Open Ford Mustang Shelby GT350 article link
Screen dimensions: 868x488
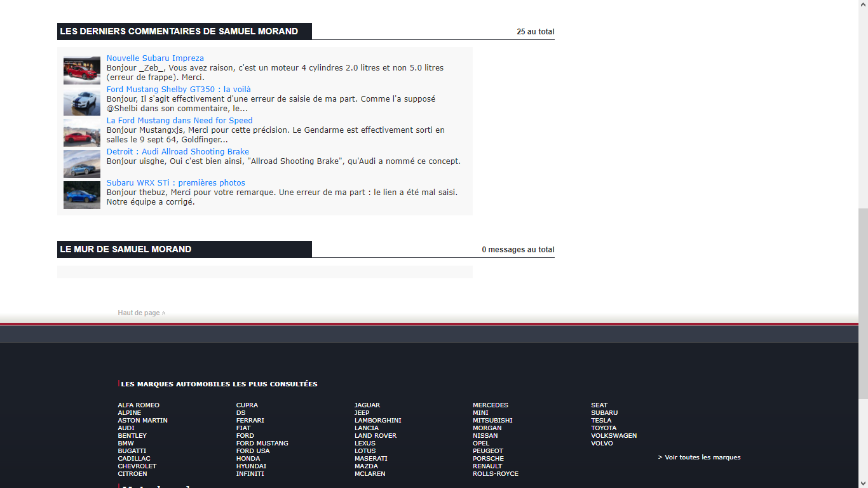pos(179,90)
